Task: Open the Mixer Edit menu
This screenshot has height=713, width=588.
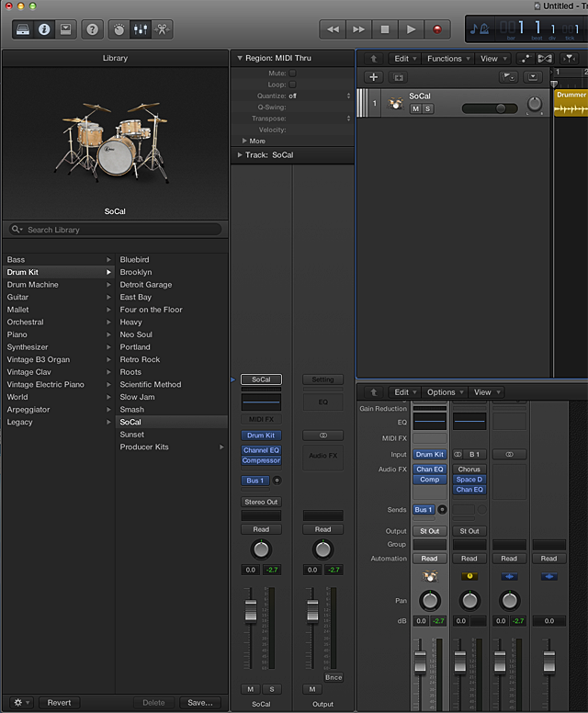Action: click(405, 392)
